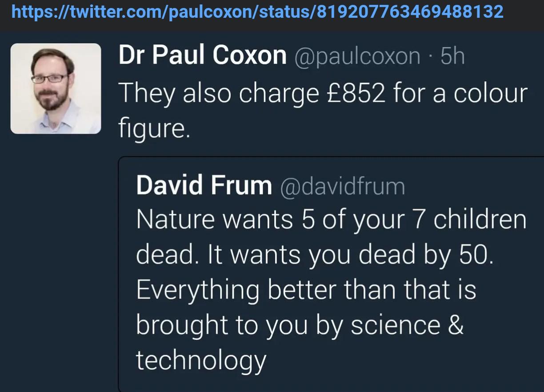
Task: Click "paulcoxon" in the URL at top
Action: 211,12
